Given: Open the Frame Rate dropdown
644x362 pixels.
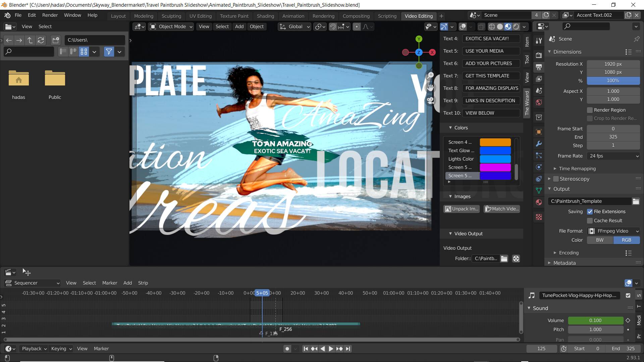Looking at the screenshot, I should point(613,156).
